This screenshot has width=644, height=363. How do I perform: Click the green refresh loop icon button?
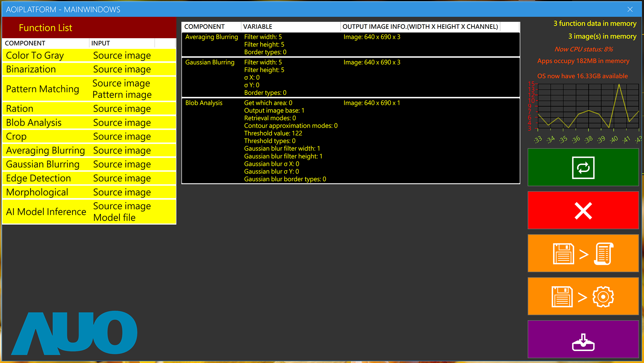point(583,167)
